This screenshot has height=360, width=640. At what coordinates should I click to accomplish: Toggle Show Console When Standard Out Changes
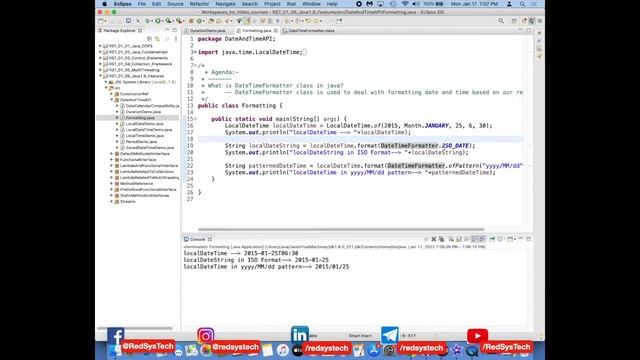click(474, 239)
